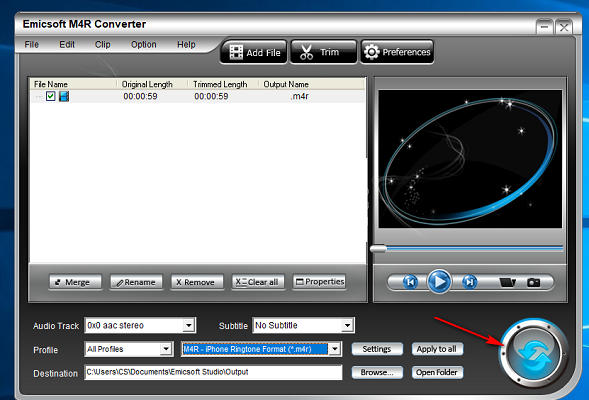Skip to the next clip in the preview

469,282
